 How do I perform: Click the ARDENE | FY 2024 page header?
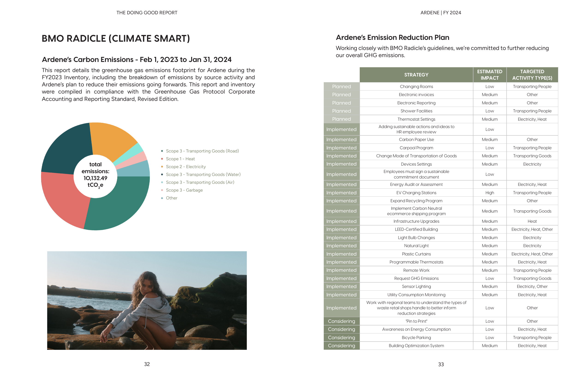tap(441, 13)
